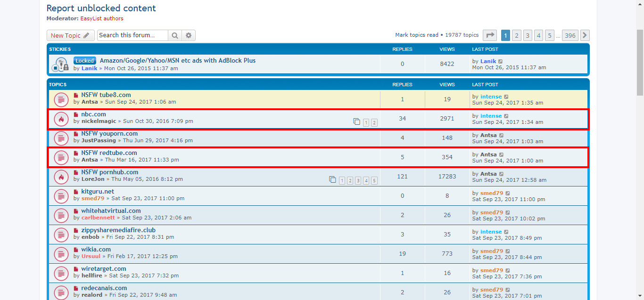Open wiretarget.com topic
644x300 pixels.
point(104,269)
